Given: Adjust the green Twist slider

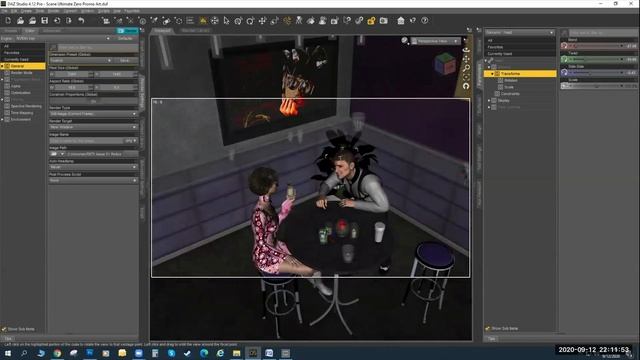Looking at the screenshot, I should pyautogui.click(x=598, y=59).
